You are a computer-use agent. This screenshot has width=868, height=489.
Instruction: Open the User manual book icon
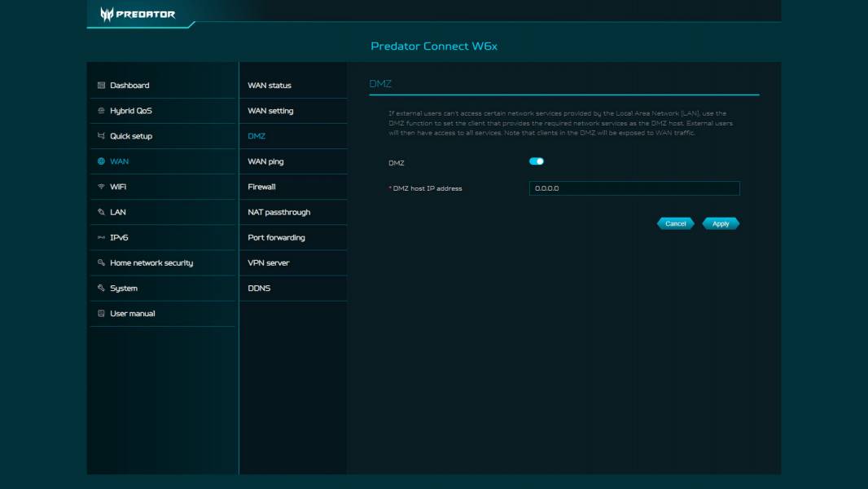click(x=100, y=313)
